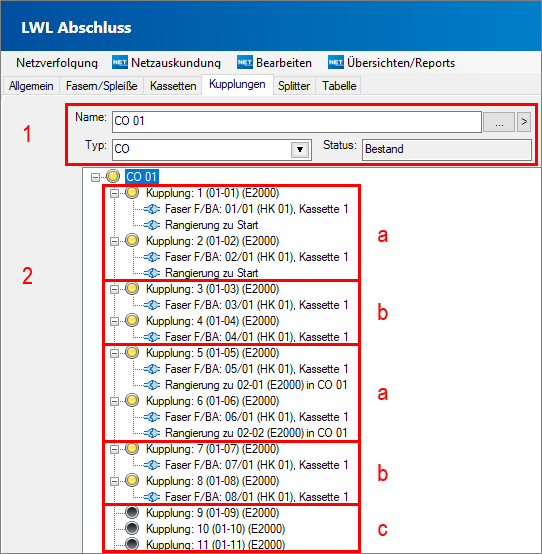Click the ellipsis button next to Name

[x=499, y=122]
